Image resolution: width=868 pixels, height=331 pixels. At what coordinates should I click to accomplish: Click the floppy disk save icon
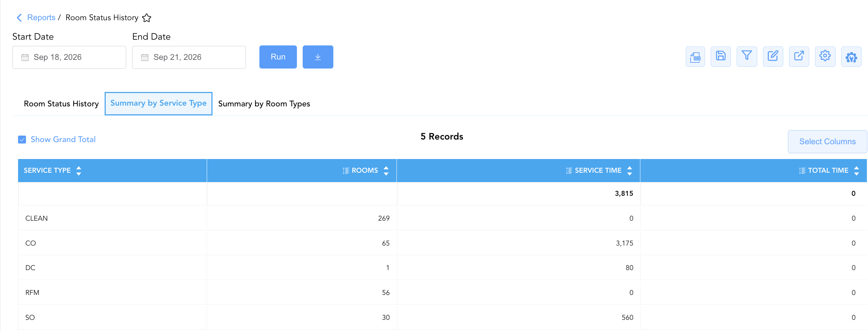coord(721,57)
